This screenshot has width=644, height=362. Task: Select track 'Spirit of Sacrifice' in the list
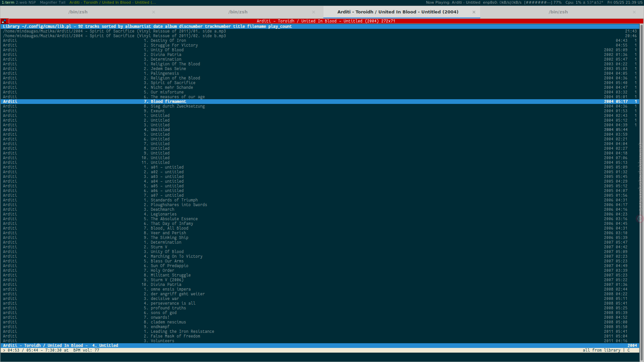tap(320, 83)
